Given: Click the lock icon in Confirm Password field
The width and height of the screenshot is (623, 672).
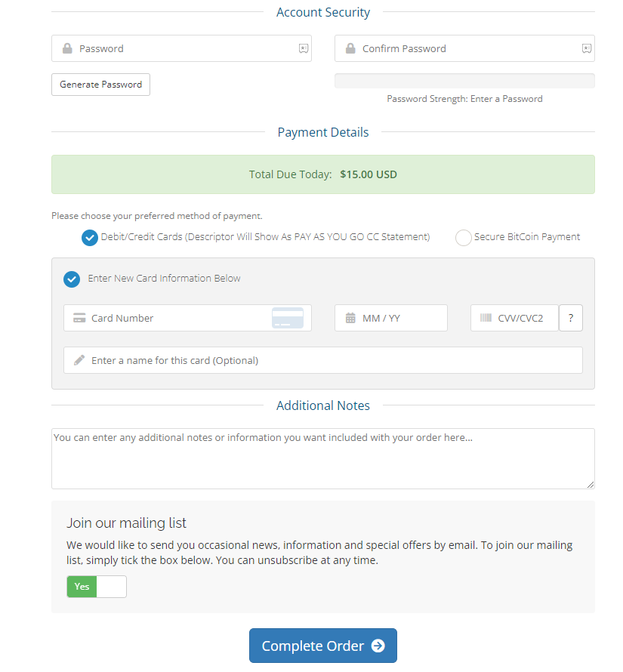Looking at the screenshot, I should 350,48.
